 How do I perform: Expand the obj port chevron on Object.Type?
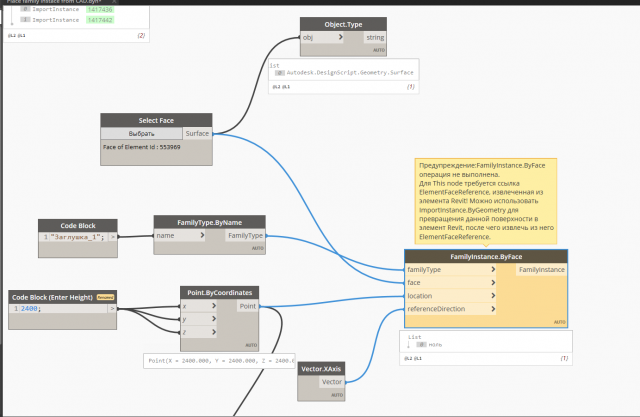point(340,37)
